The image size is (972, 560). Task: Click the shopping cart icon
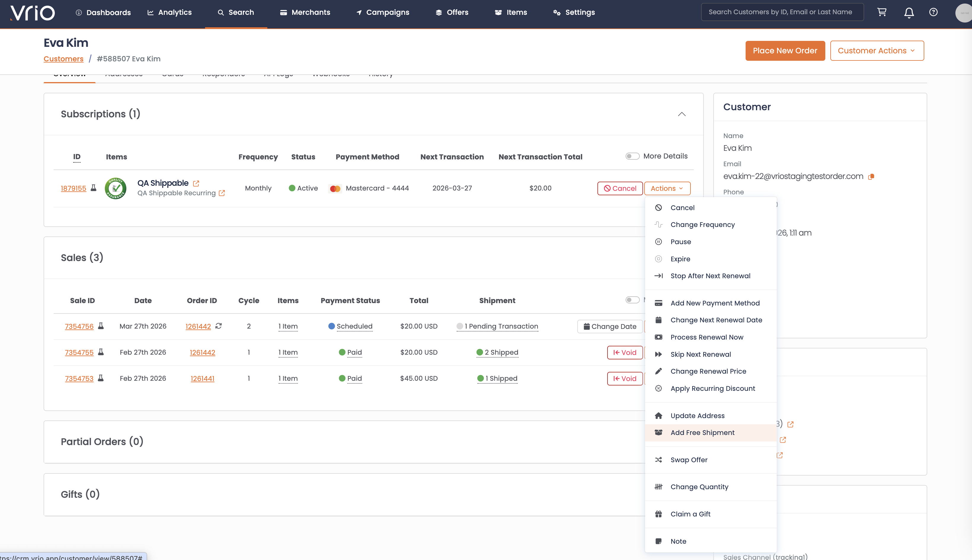pyautogui.click(x=882, y=12)
